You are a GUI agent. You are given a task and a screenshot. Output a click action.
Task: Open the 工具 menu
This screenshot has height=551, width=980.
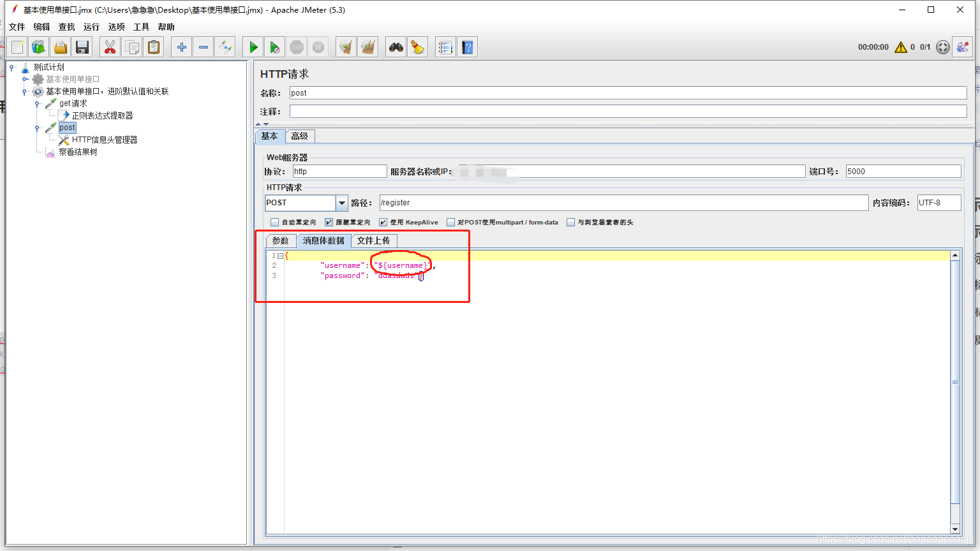(x=141, y=27)
